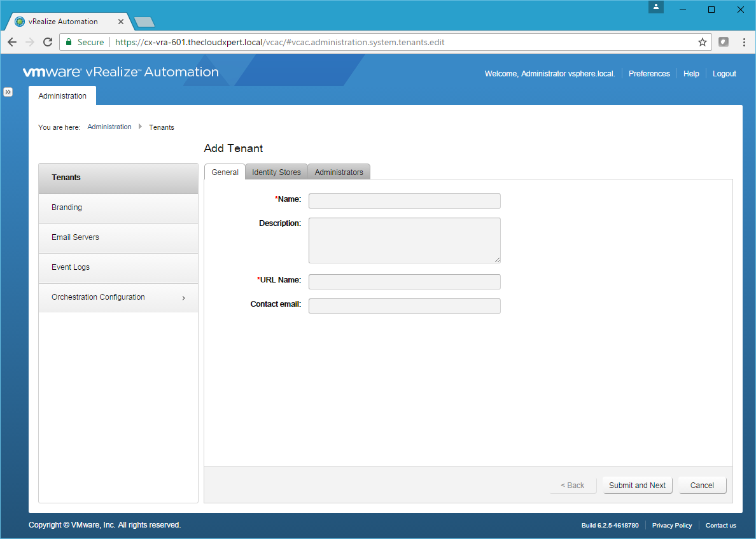Reload the page with refresh icon
Screen dimensions: 756x539
point(47,42)
